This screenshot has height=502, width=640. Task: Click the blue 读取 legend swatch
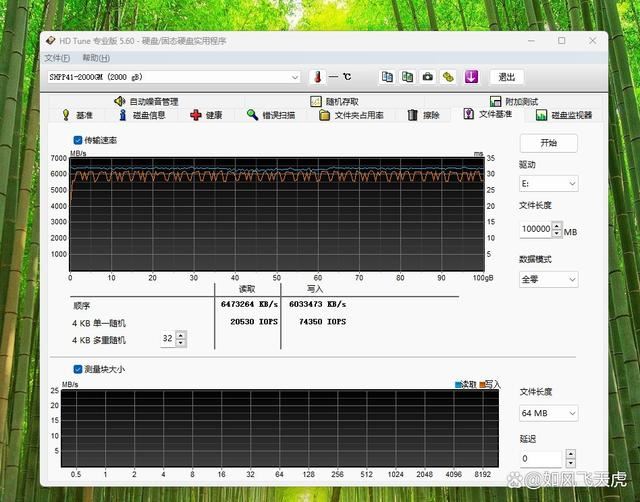[x=458, y=384]
